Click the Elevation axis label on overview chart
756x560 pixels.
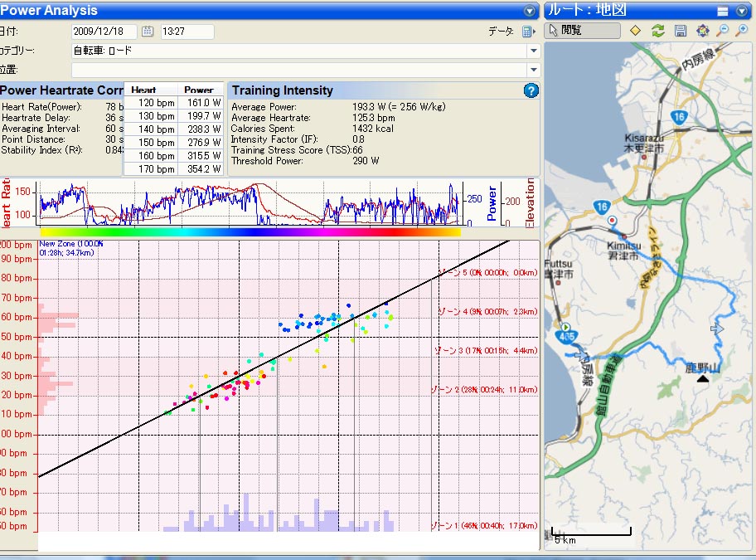pos(530,202)
